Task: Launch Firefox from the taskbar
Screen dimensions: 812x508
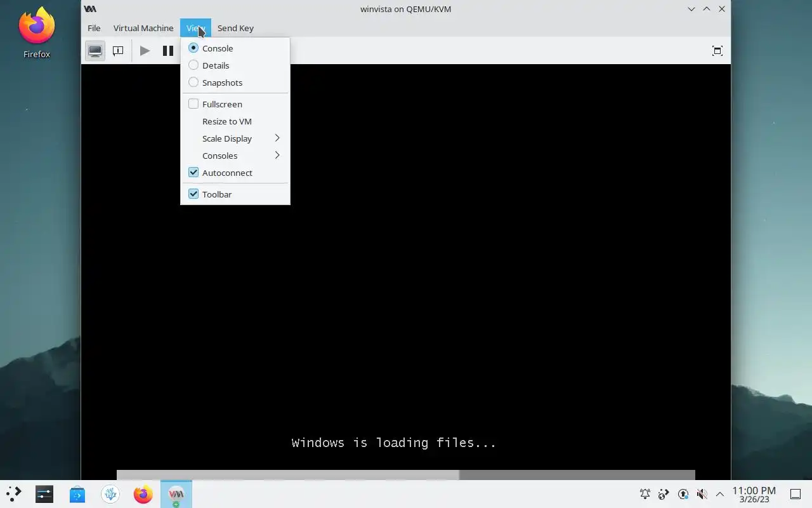Action: pos(143,494)
